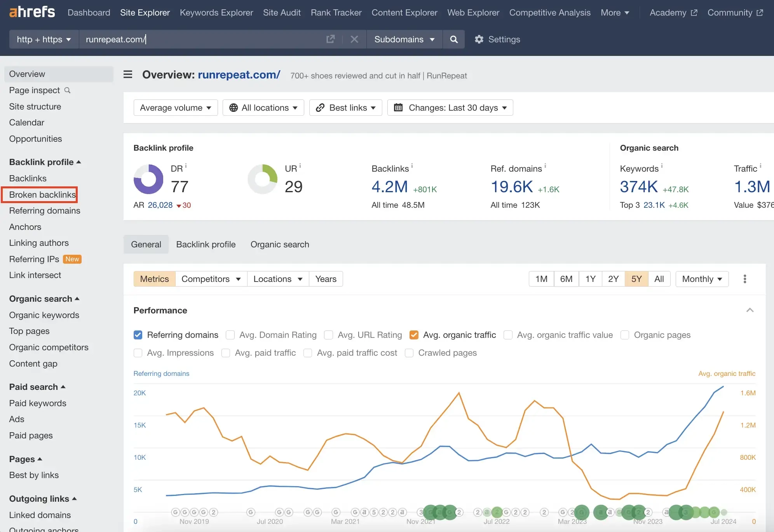Open URL in new tab icon
This screenshot has width=774, height=532.
point(330,39)
